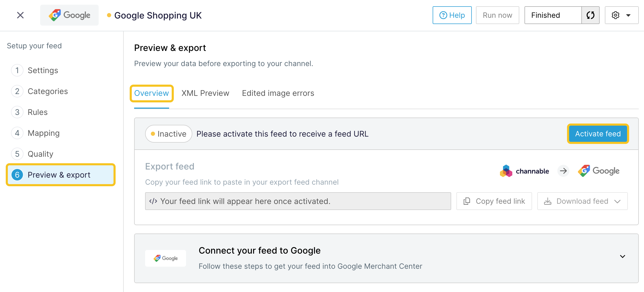The width and height of the screenshot is (644, 292).
Task: Click the Copy feed link button
Action: pyautogui.click(x=494, y=201)
